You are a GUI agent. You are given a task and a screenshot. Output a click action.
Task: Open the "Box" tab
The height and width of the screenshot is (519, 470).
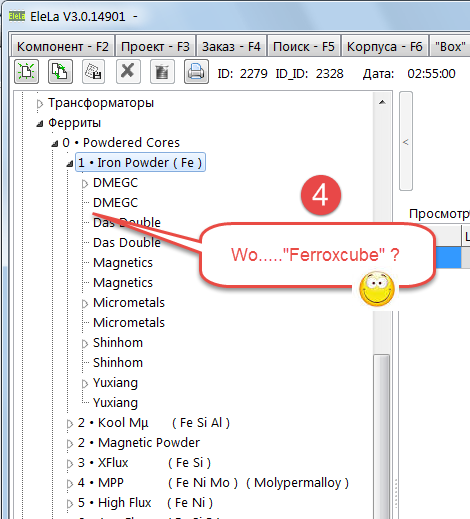click(x=450, y=46)
